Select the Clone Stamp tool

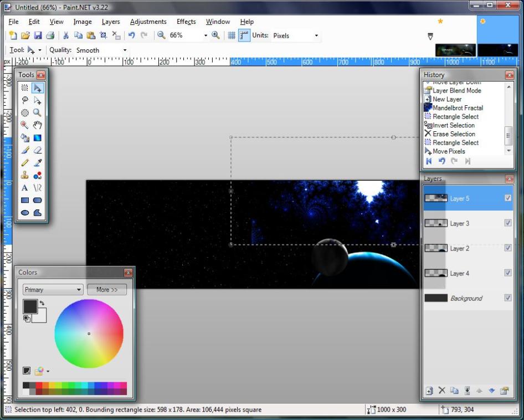[x=25, y=175]
